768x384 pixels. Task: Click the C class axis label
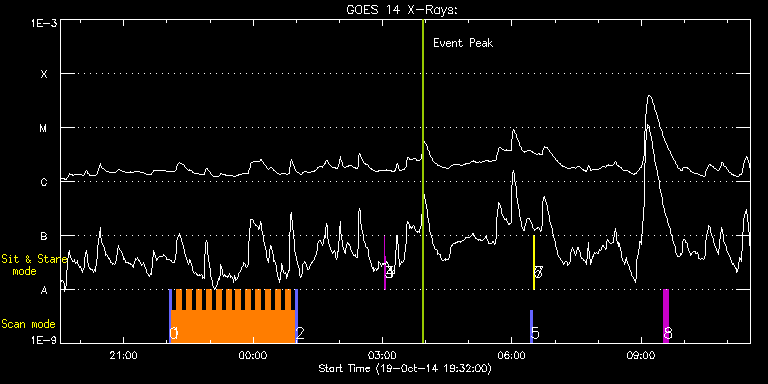[44, 182]
